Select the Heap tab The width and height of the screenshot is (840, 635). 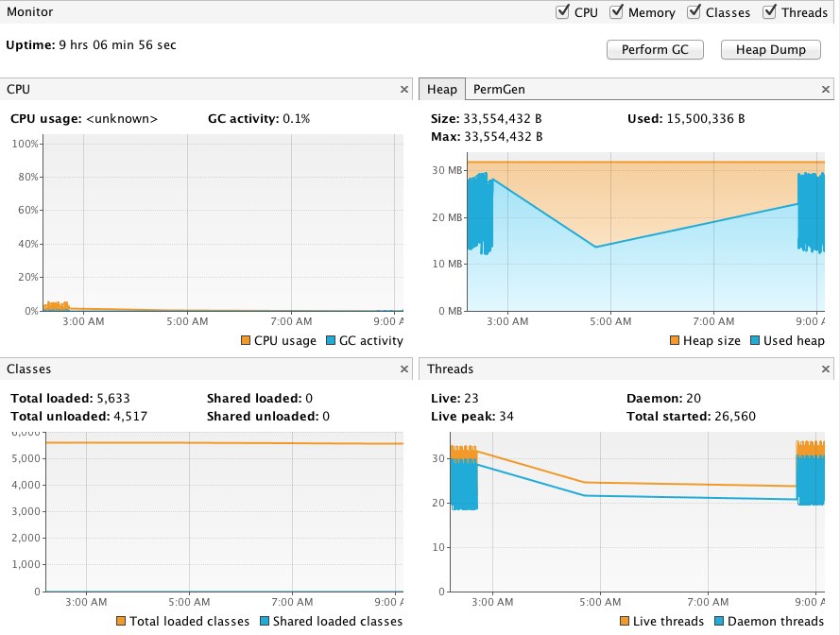(x=441, y=90)
